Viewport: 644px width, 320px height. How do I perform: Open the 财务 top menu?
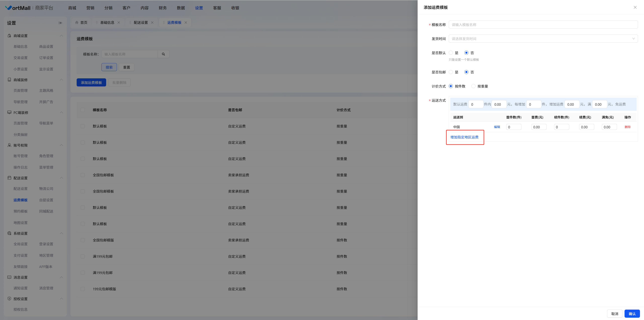tap(163, 8)
